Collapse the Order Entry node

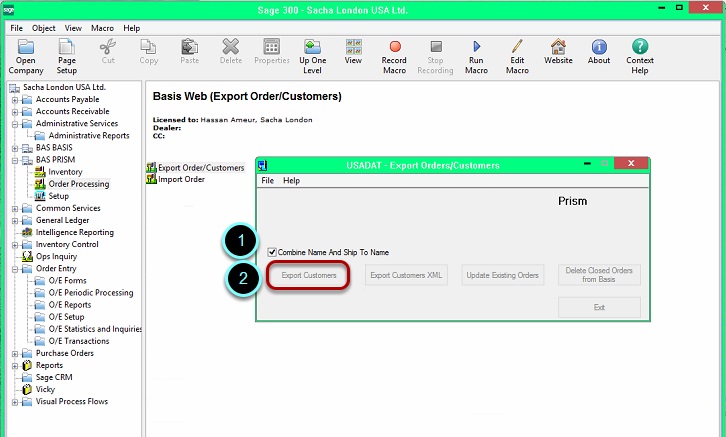coord(15,269)
